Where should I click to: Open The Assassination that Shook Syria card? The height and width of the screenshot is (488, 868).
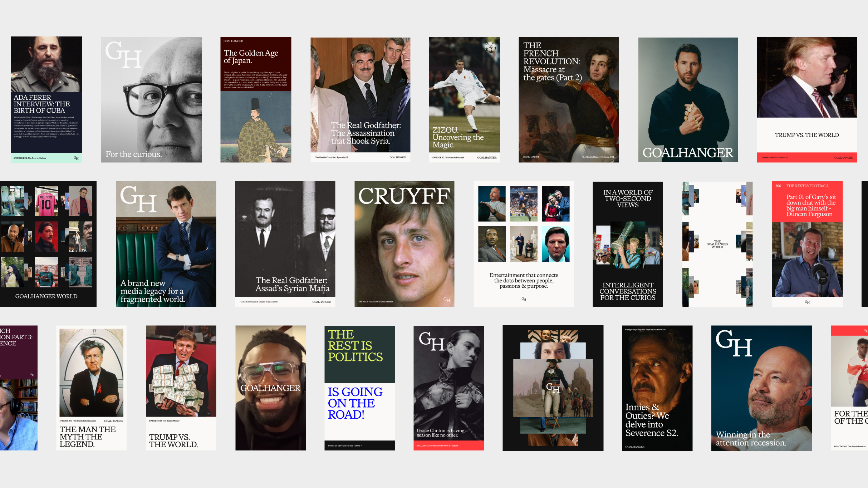tap(360, 99)
